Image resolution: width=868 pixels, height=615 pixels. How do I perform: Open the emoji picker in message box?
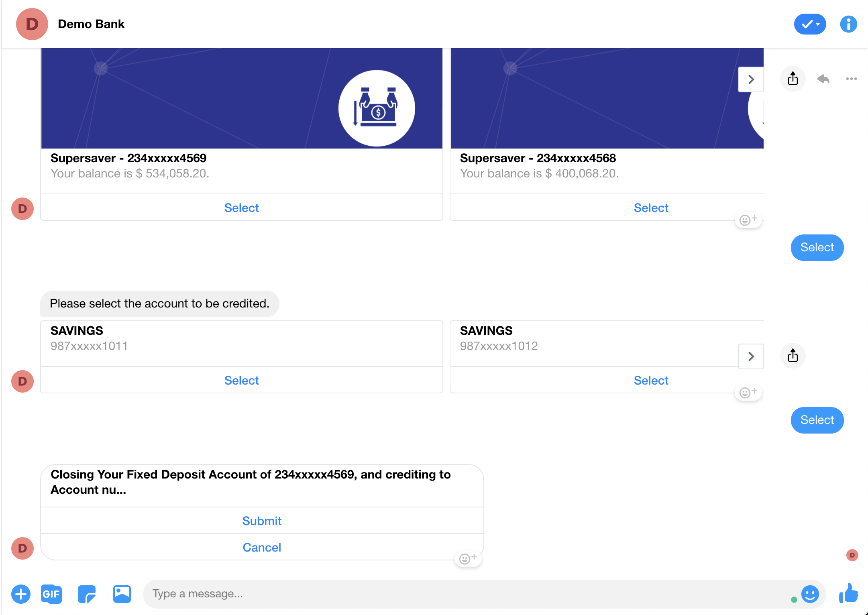pos(810,594)
